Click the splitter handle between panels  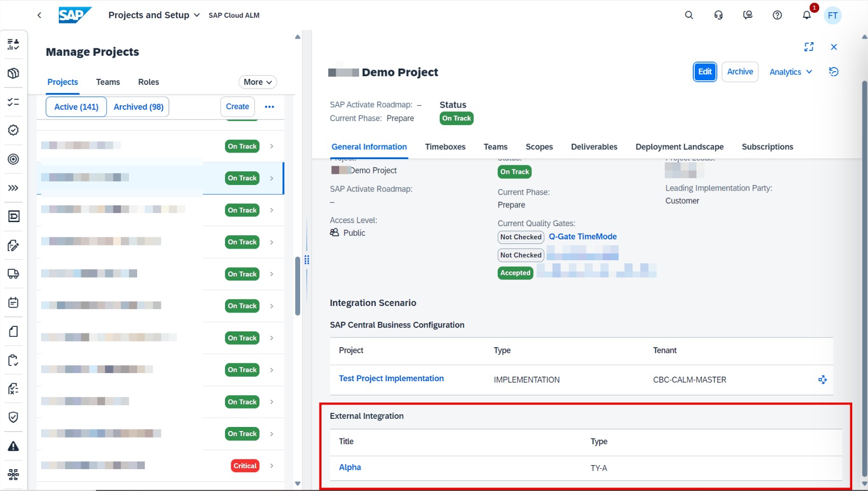pos(307,260)
